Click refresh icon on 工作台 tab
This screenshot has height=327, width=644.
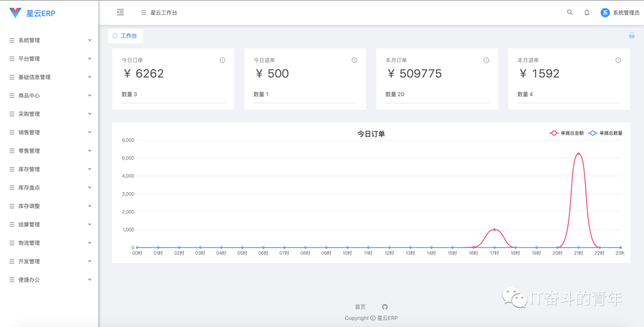[115, 36]
